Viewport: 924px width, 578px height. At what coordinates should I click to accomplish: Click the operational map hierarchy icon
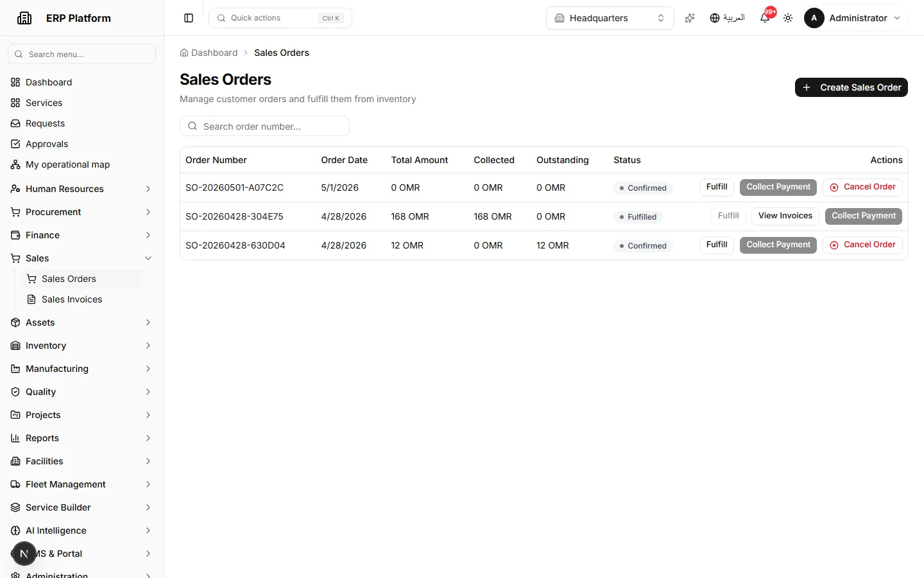tap(15, 164)
